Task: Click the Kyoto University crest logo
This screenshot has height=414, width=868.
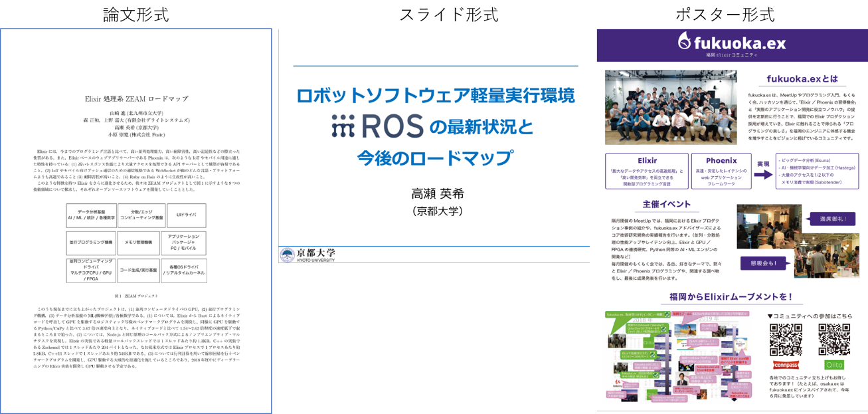Action: [288, 255]
